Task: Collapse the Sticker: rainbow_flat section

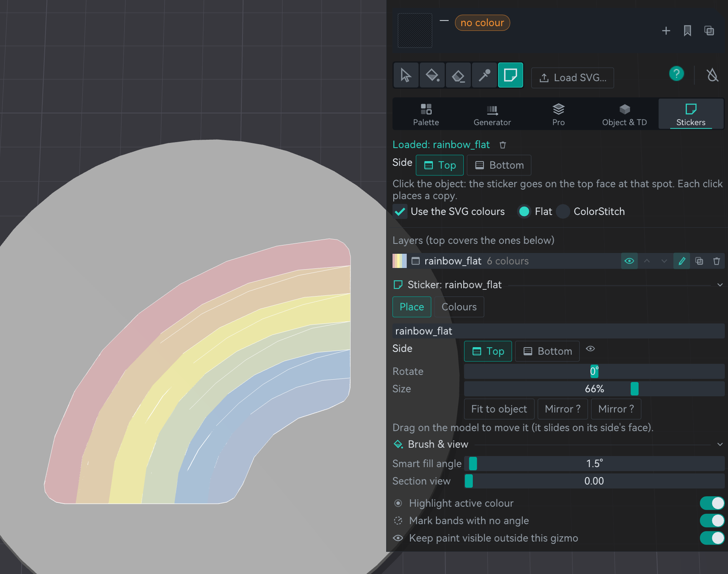Action: pos(720,285)
